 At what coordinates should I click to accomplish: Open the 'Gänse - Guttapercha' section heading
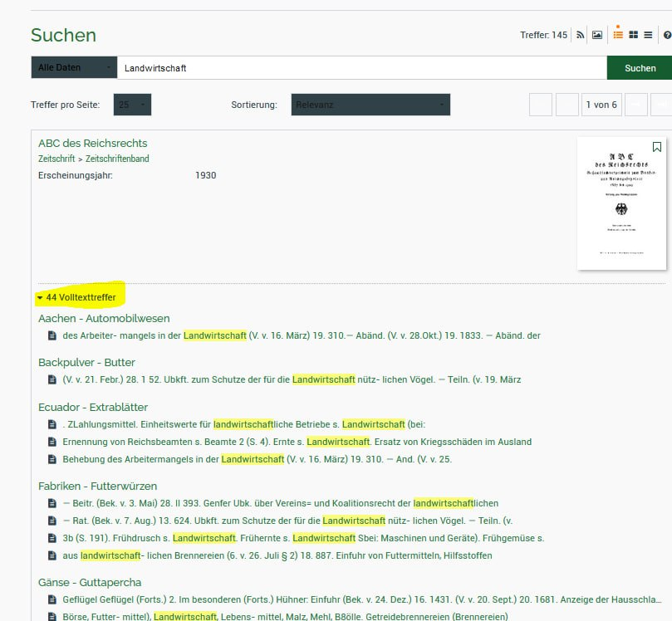click(x=90, y=583)
